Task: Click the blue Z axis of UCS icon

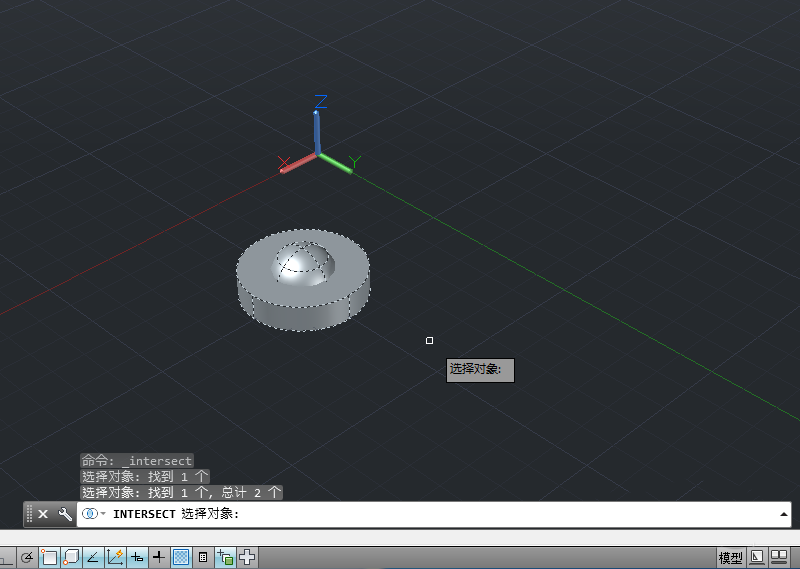Action: pyautogui.click(x=317, y=132)
